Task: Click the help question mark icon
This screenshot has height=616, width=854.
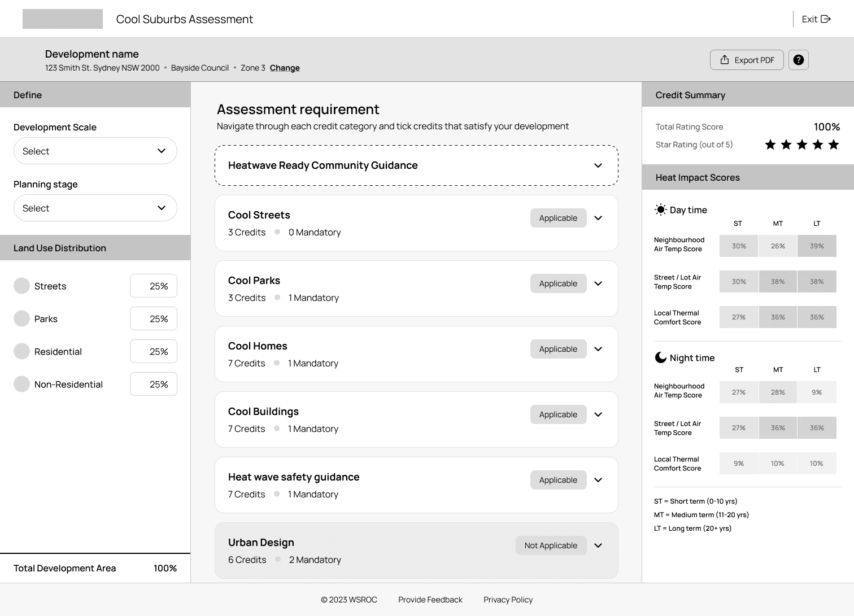Action: [798, 60]
